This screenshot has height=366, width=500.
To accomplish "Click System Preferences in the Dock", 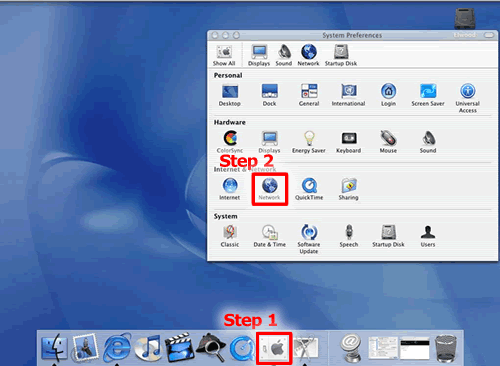I will point(274,348).
